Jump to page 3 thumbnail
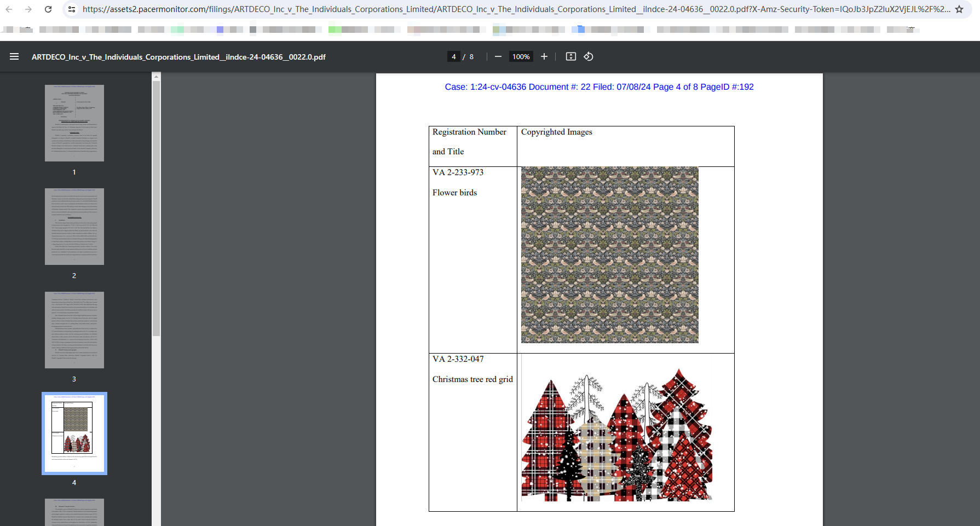This screenshot has width=980, height=526. click(74, 330)
